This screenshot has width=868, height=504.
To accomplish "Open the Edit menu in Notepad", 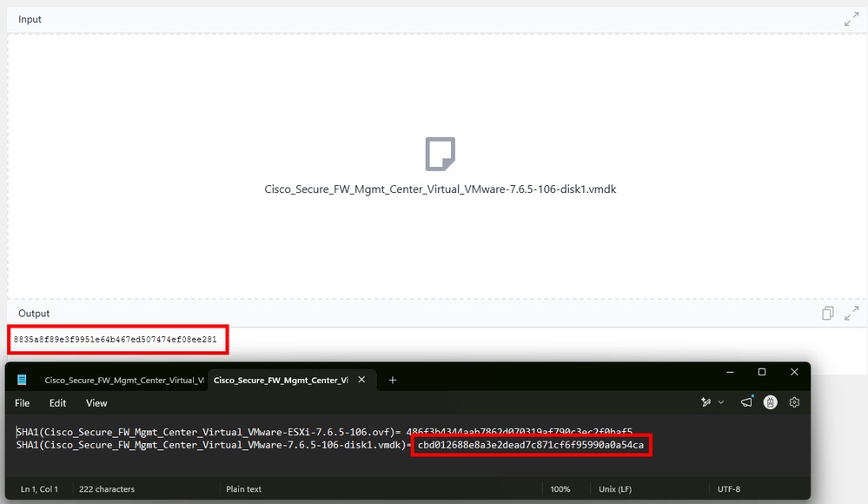I will 57,403.
